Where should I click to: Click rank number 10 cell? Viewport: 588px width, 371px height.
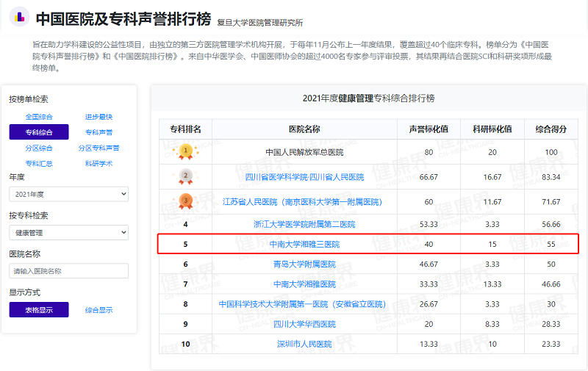pyautogui.click(x=185, y=344)
